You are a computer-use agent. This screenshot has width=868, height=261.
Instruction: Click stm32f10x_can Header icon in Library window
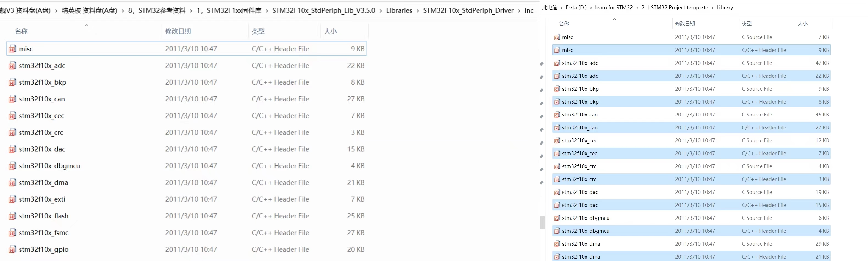(x=557, y=128)
